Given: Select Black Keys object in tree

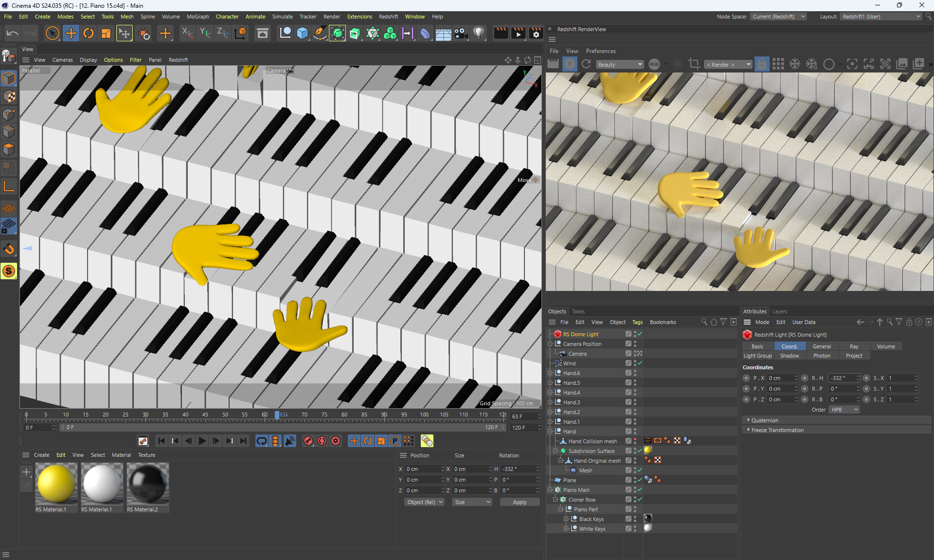Looking at the screenshot, I should pos(591,519).
